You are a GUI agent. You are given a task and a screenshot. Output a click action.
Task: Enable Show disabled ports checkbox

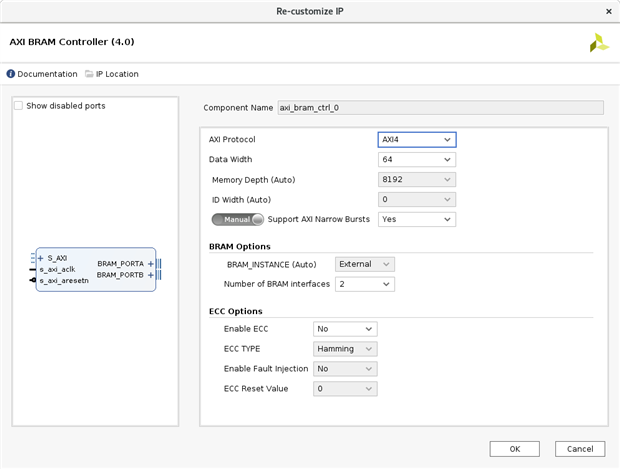tap(19, 106)
